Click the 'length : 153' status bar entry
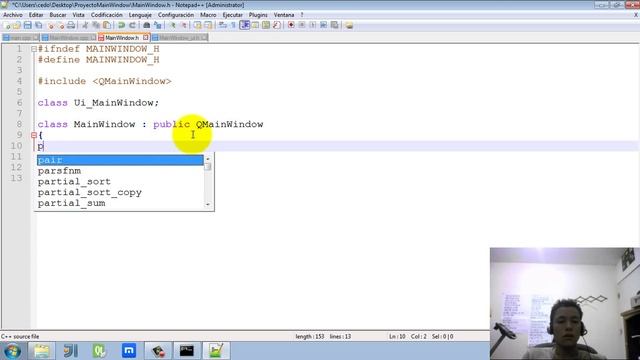 pyautogui.click(x=310, y=337)
